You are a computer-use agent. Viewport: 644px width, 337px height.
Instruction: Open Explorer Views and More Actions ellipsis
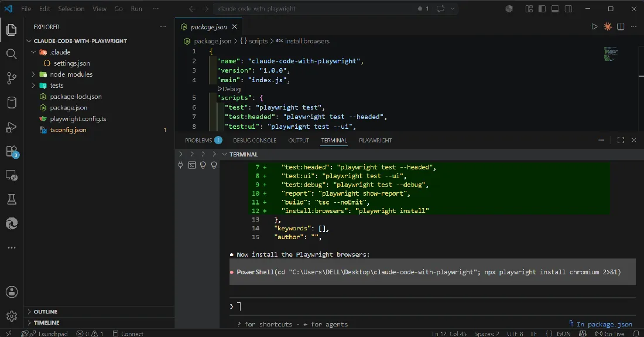(163, 27)
